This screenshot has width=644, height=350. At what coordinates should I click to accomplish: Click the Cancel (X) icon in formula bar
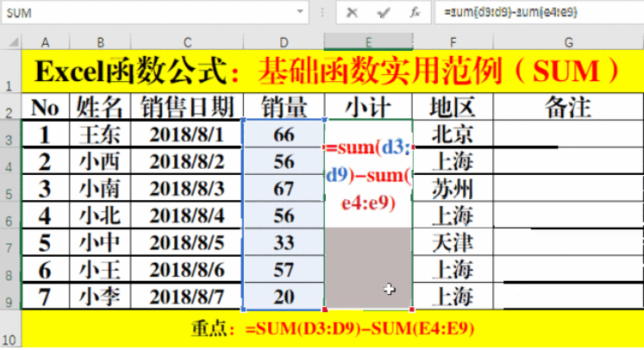352,13
